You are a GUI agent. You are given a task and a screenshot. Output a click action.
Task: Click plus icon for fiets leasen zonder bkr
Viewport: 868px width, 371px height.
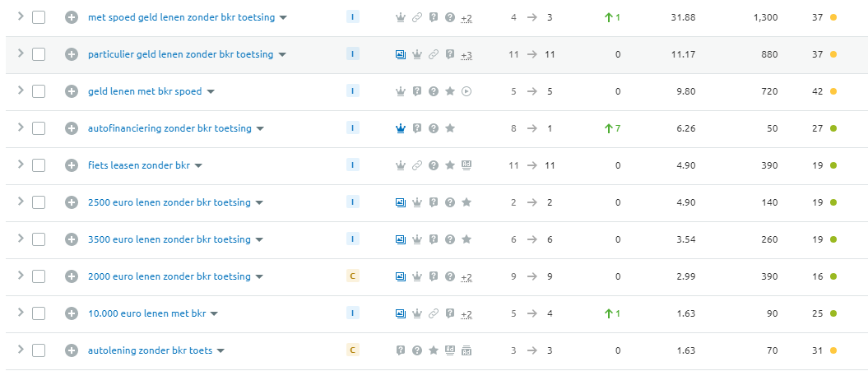click(x=72, y=165)
